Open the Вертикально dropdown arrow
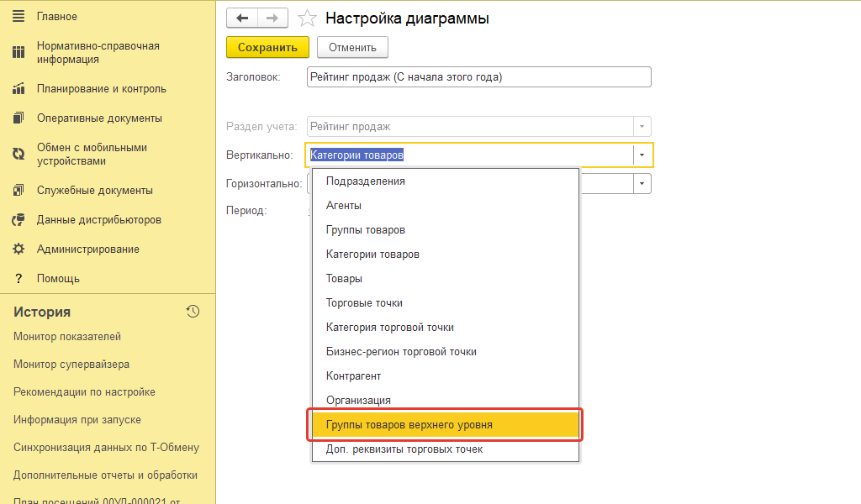This screenshot has width=861, height=504. point(642,155)
